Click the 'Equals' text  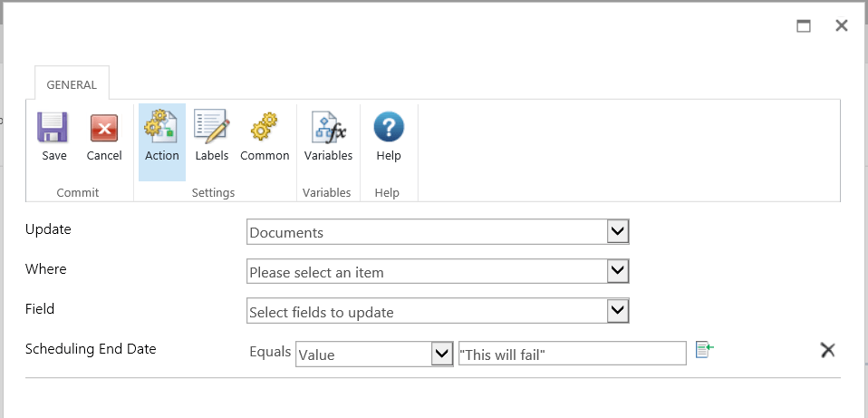coord(270,352)
